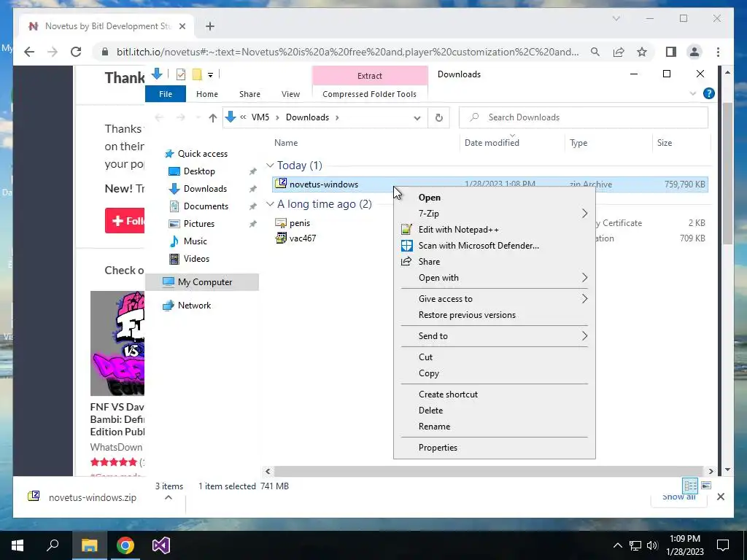This screenshot has width=747, height=560.
Task: Open the Windows notification center icon
Action: click(723, 545)
